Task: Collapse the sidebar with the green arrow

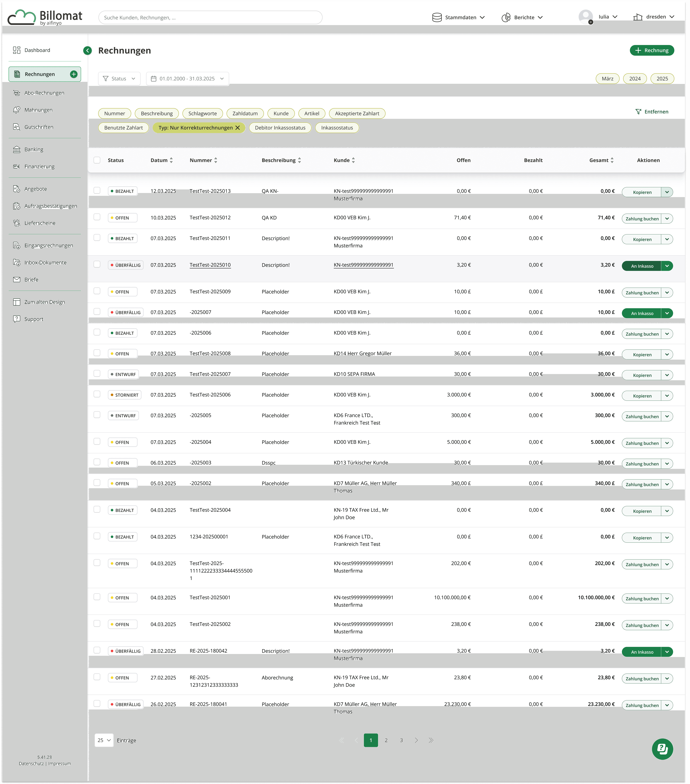Action: (87, 51)
